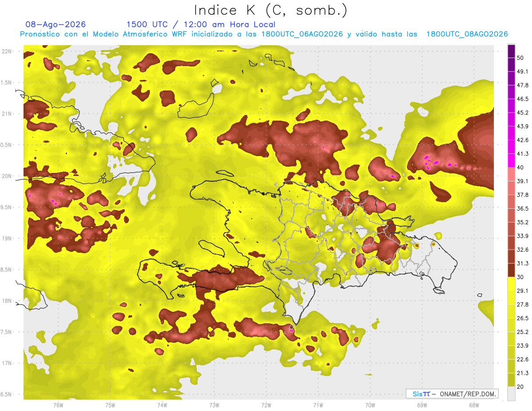This screenshot has width=532, height=411.
Task: Click the forecast date '08-Ago-2026'
Action: click(56, 24)
